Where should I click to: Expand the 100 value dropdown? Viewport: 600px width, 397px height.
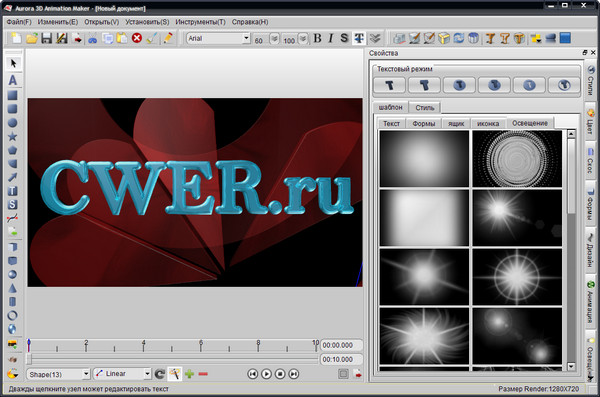[303, 39]
